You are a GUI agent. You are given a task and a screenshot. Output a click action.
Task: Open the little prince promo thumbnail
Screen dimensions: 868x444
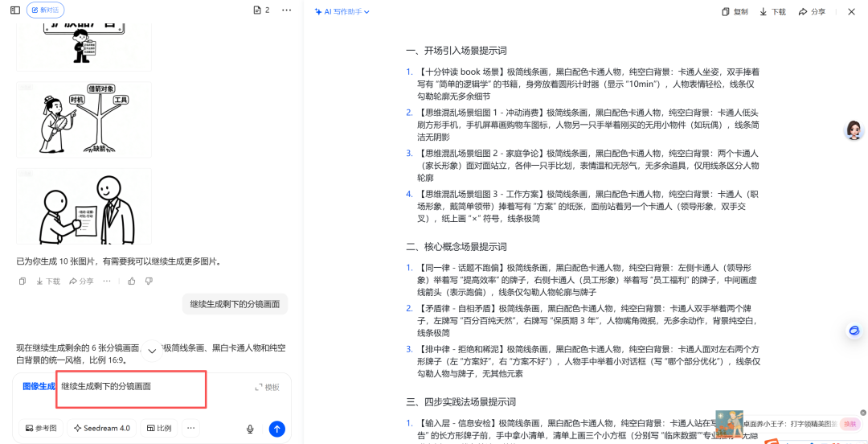(729, 424)
